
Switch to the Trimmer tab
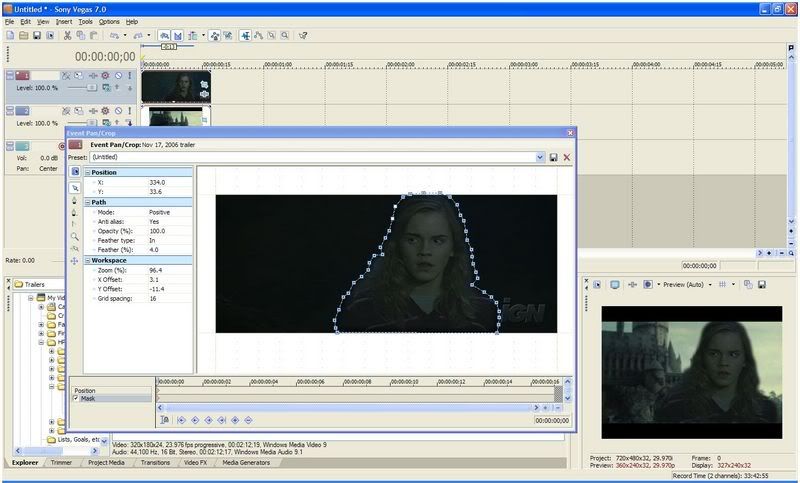(61, 463)
